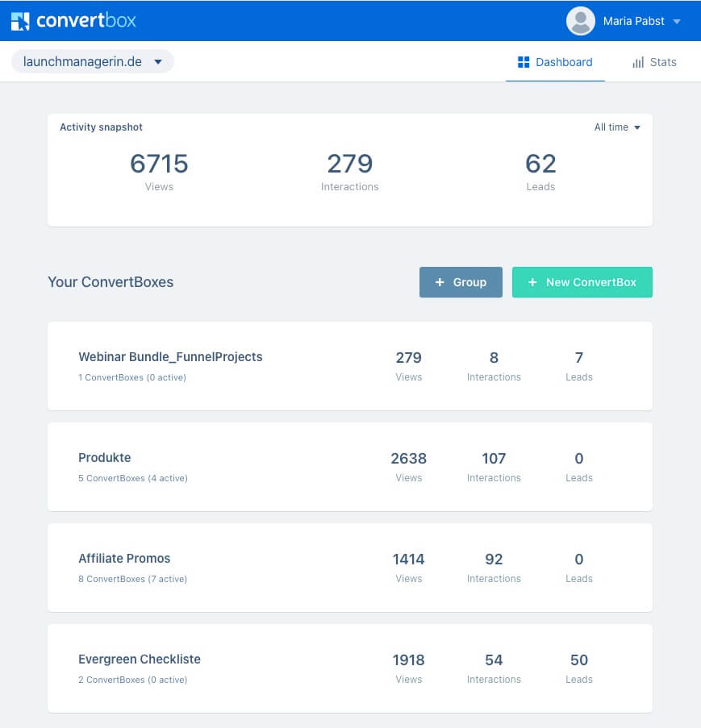Expand the Maria Pabst account dropdown arrow
701x728 pixels.
(x=677, y=21)
